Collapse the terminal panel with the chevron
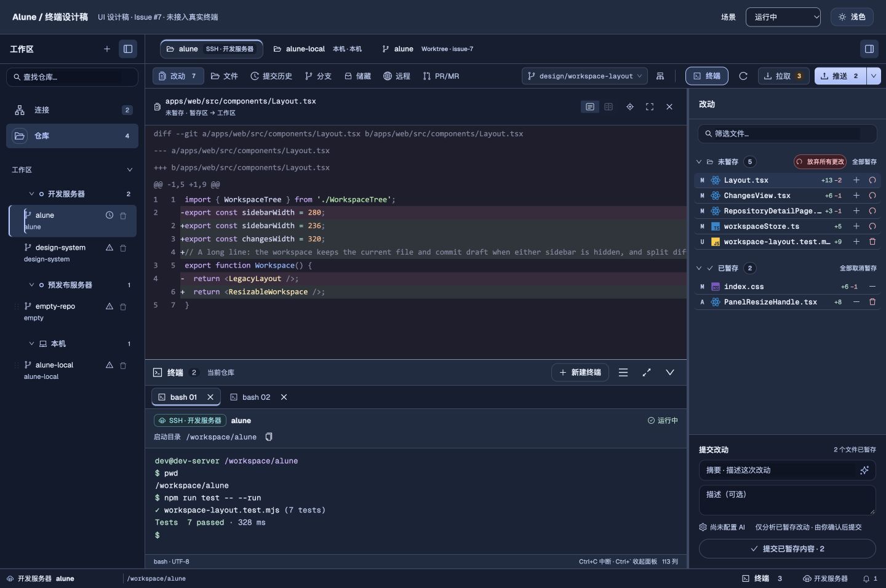Screen dimensions: 886x588 670,373
